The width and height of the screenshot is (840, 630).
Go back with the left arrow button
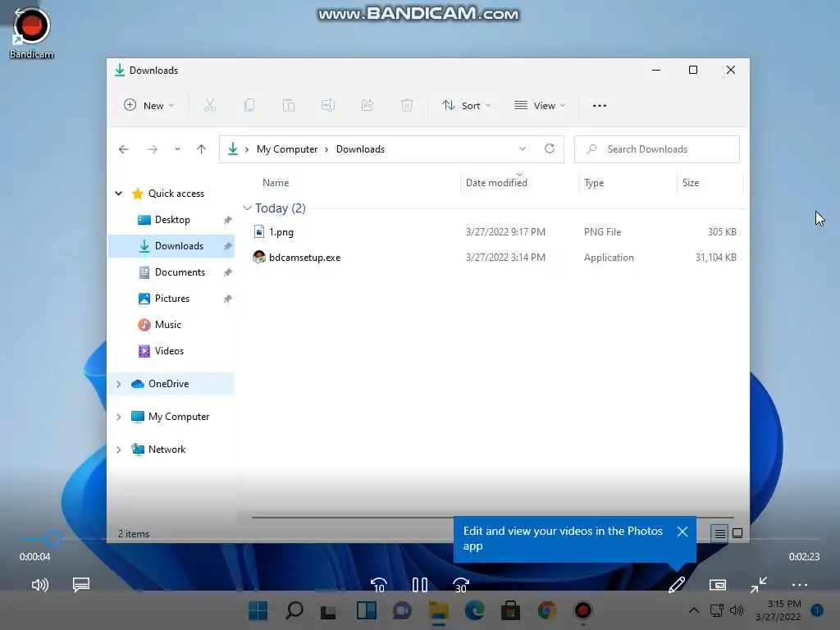(x=124, y=149)
